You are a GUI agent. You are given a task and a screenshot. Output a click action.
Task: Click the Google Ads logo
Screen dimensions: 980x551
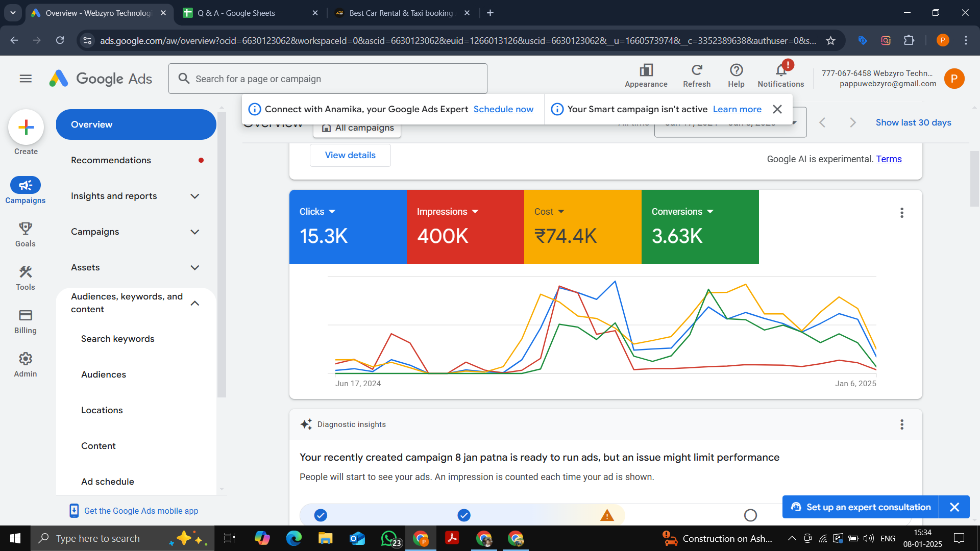pyautogui.click(x=101, y=79)
